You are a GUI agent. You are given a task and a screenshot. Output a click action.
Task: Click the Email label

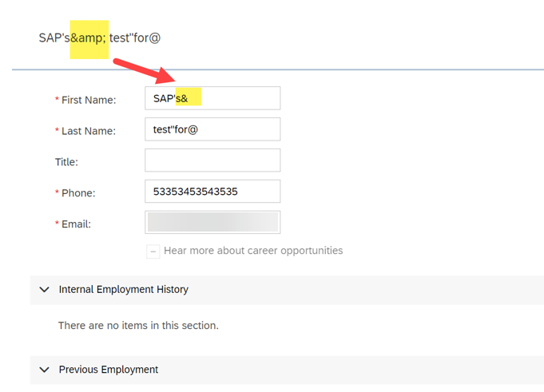(76, 224)
